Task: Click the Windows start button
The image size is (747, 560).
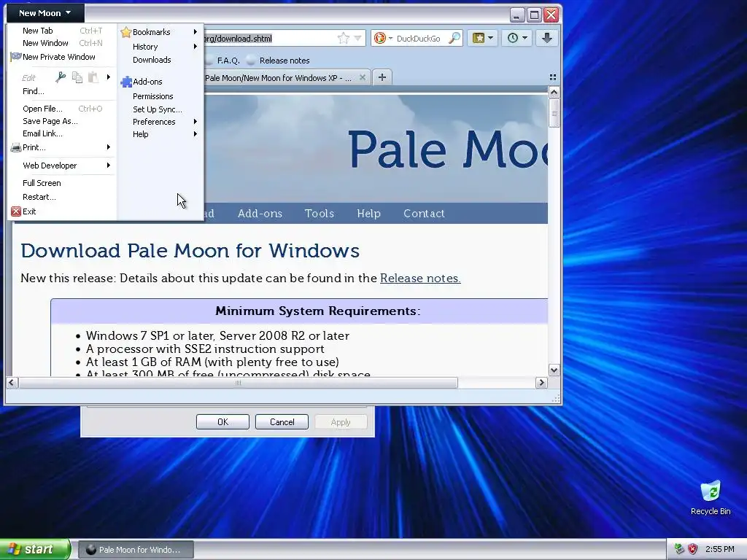Action: (35, 549)
